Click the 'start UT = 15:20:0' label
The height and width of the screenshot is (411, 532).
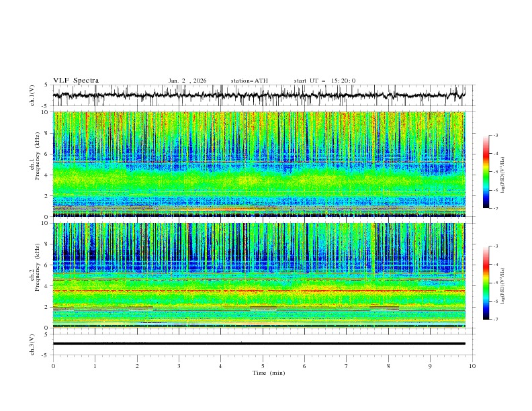pos(324,81)
